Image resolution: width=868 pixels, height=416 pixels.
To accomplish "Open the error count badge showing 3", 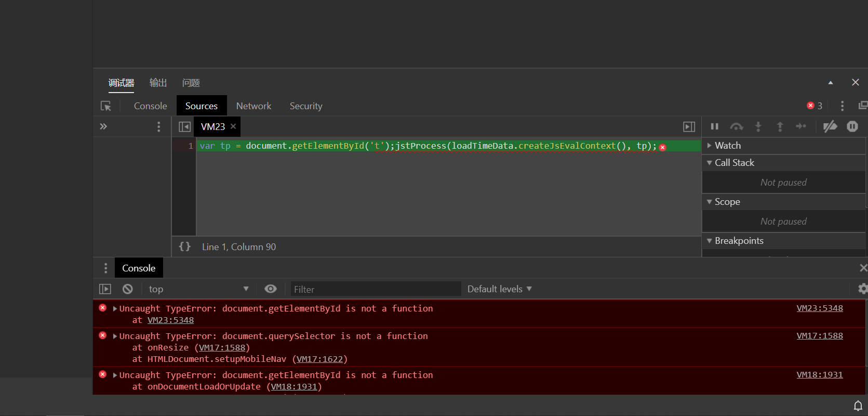I will 814,106.
